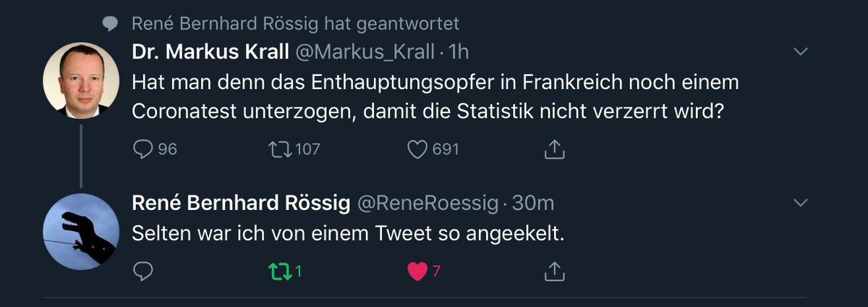Expand options chevron on René Rössig's tweet
Screen dimensions: 868x307
[x=801, y=203]
